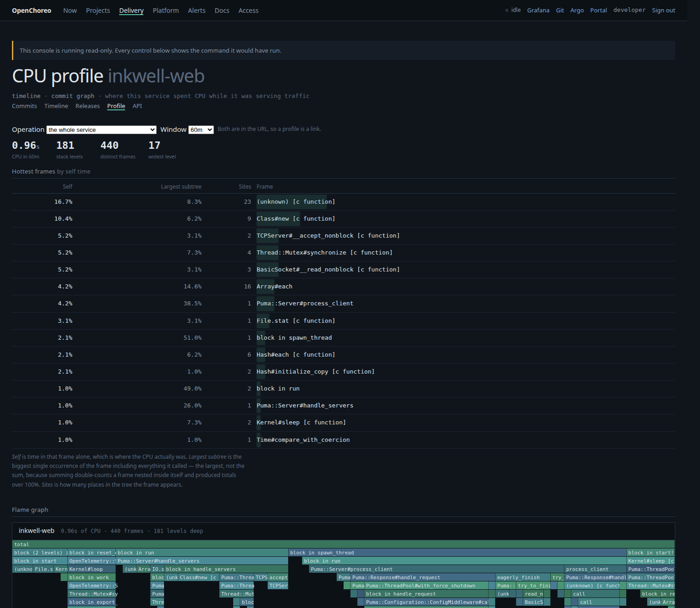Click the idle status indicator

click(x=513, y=10)
